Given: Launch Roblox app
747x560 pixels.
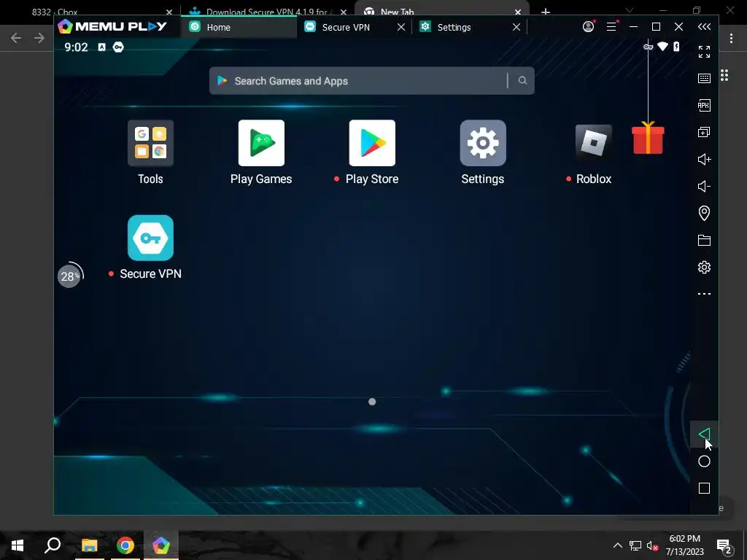Looking at the screenshot, I should 594,143.
